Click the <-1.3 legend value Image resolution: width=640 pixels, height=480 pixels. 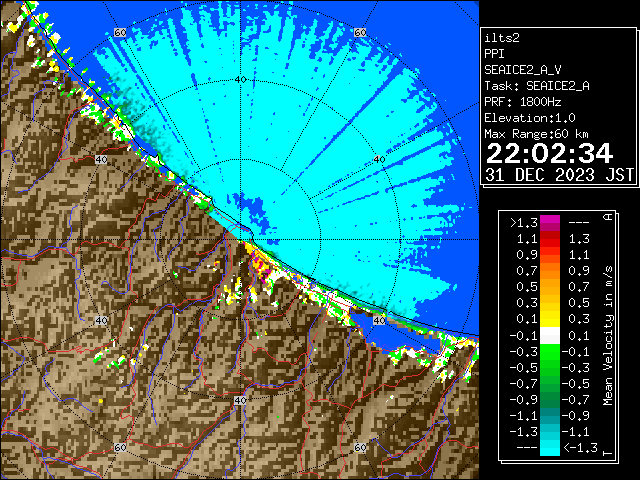(581, 448)
